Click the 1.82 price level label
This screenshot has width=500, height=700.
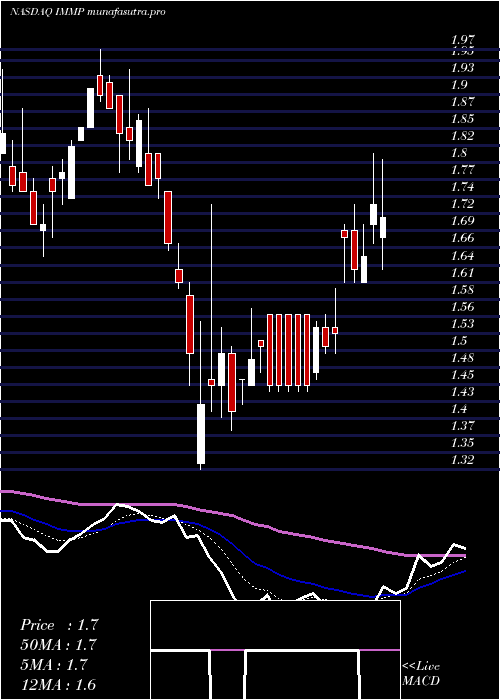(x=462, y=136)
